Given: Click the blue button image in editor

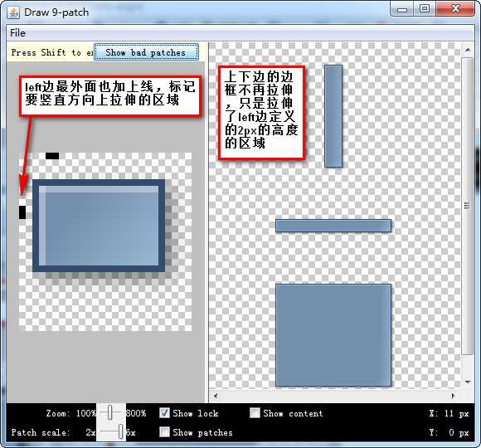Looking at the screenshot, I should [99, 226].
